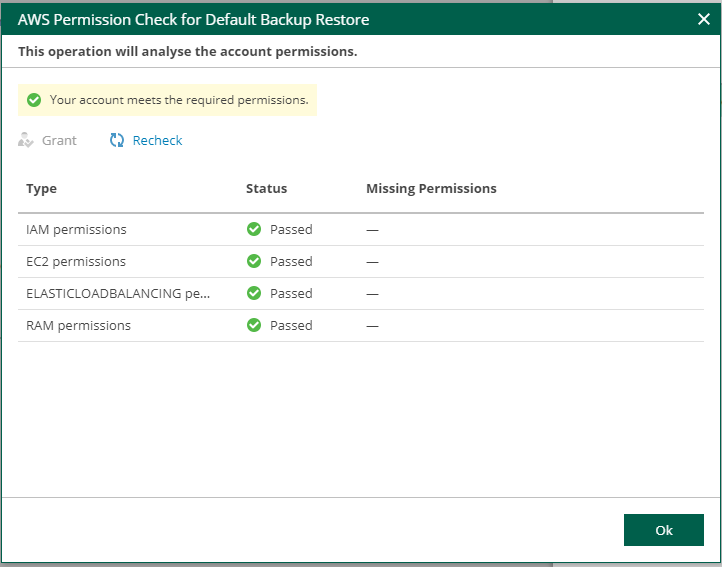Viewport: 722px width, 567px height.
Task: Click the Ok button
Action: tap(664, 530)
